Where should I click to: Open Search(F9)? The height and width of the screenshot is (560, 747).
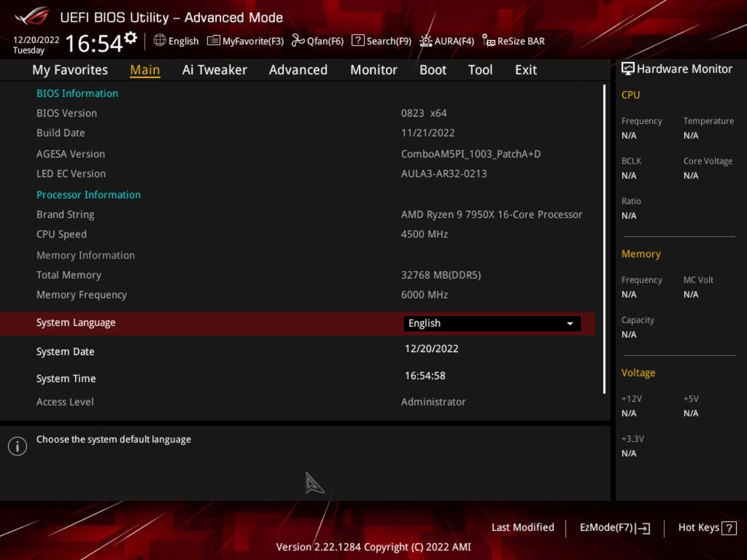tap(382, 41)
